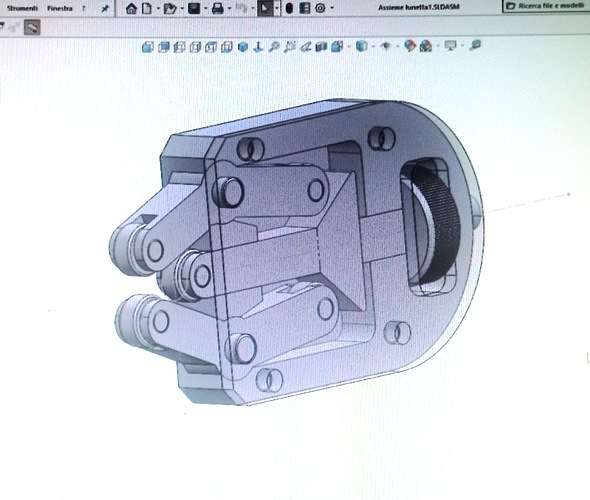Viewport: 590px width, 500px height.
Task: Click the Home welcome icon
Action: click(131, 8)
